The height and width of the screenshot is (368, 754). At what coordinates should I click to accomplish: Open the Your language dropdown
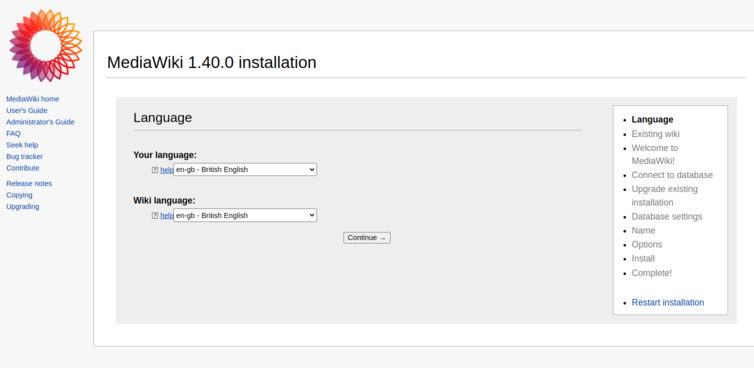(245, 169)
